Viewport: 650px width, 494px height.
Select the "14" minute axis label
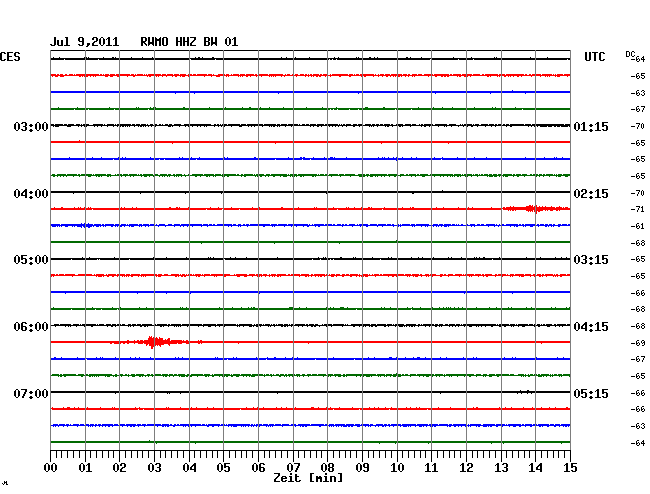pos(535,468)
